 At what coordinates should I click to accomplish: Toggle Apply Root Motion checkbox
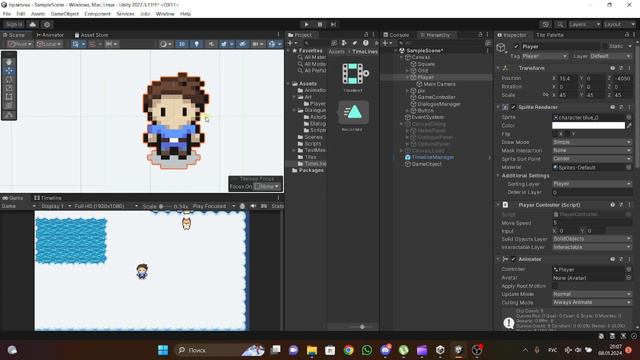(x=555, y=286)
